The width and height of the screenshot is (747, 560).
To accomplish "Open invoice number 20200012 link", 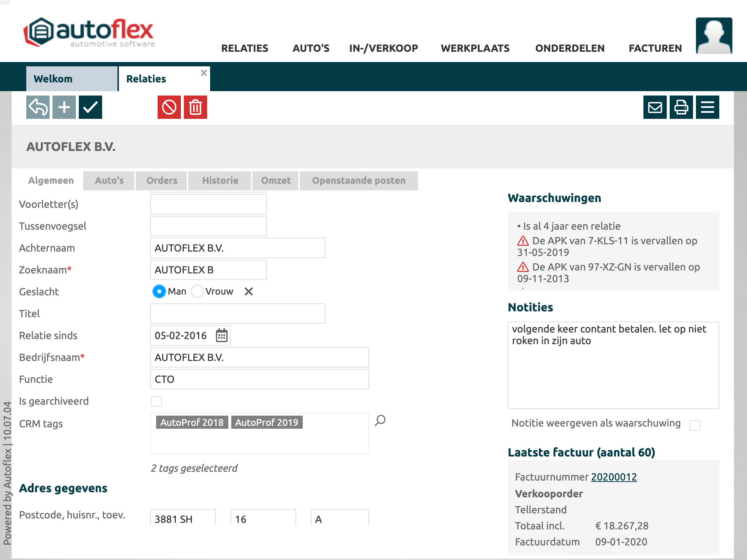I will pyautogui.click(x=614, y=477).
